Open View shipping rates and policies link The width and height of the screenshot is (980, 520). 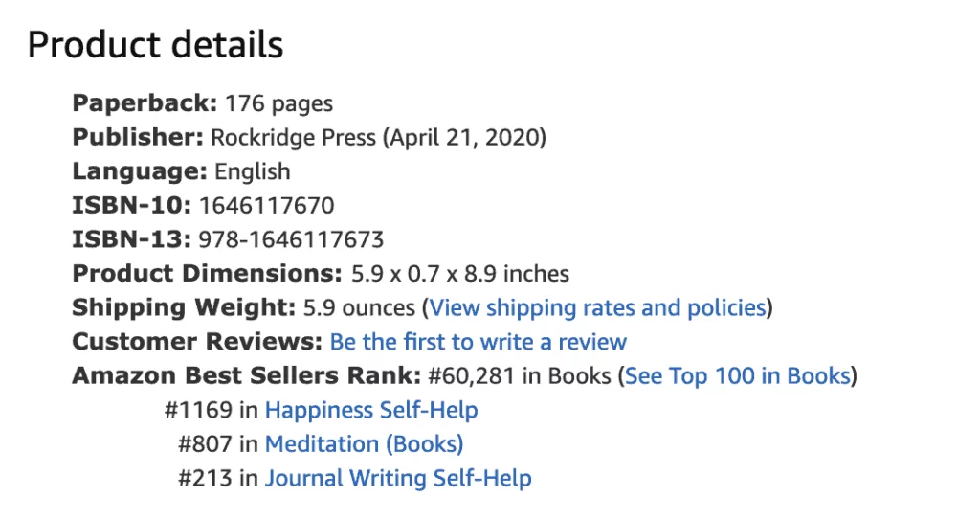click(598, 307)
